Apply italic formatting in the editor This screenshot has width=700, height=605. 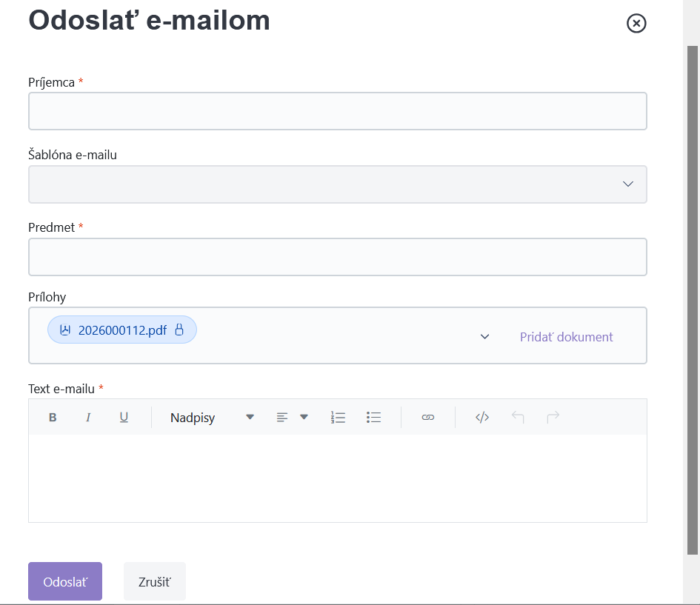(88, 417)
